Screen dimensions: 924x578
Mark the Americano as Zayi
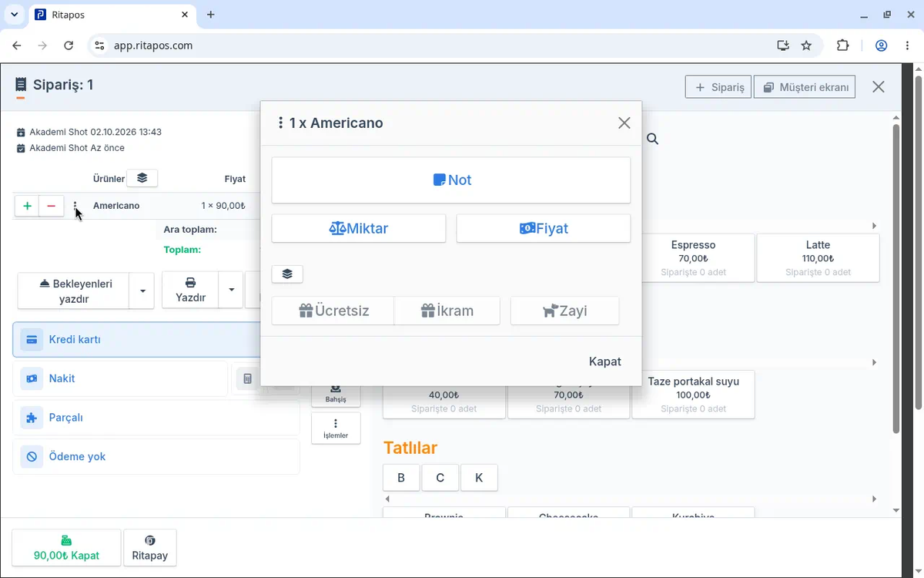click(564, 311)
